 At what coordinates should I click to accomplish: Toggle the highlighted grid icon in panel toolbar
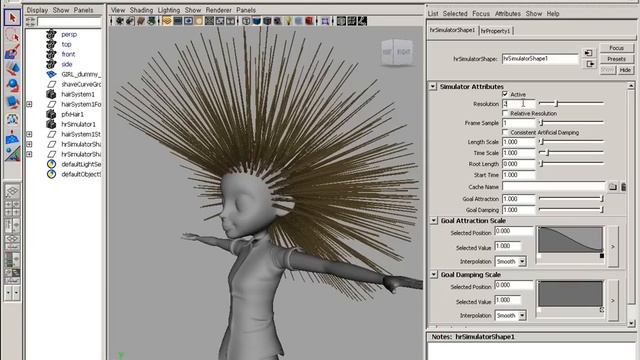(167, 21)
